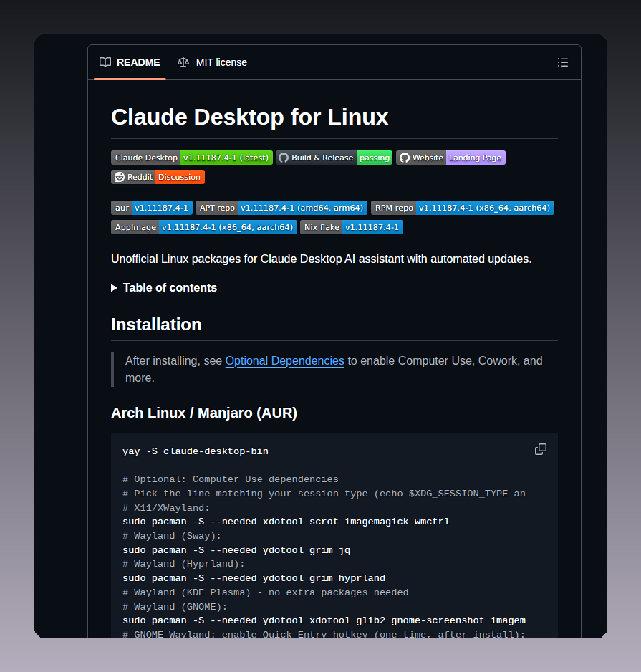This screenshot has width=641, height=672.
Task: Click the gnome-screenshot pacman command line
Action: pyautogui.click(x=324, y=620)
